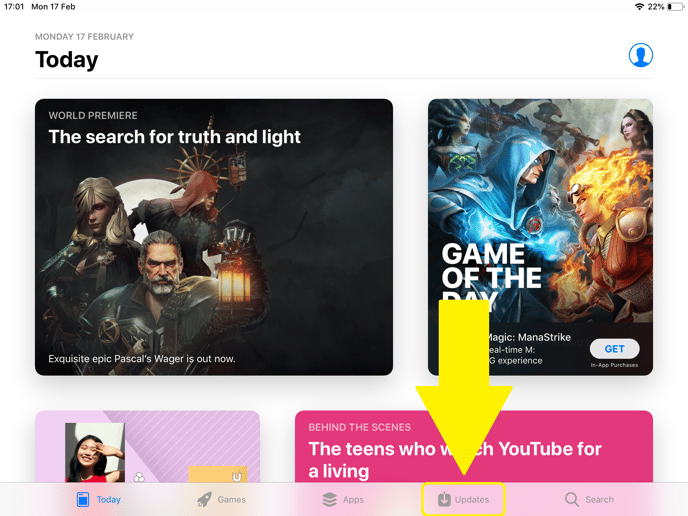The image size is (688, 516).
Task: Open the World Premiere Pascal's Wager card
Action: coord(214,237)
